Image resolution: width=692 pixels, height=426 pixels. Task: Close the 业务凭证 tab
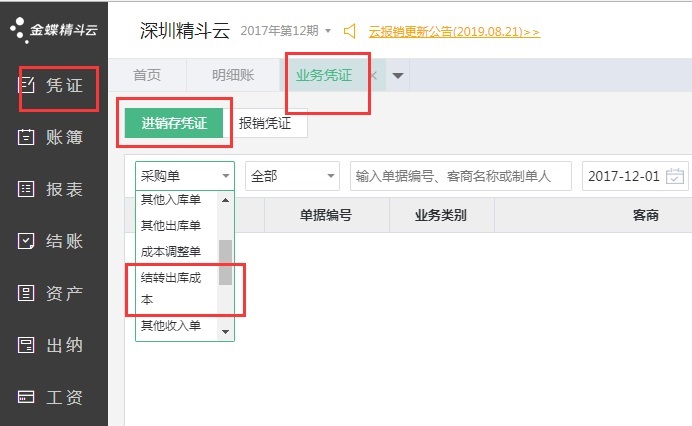pyautogui.click(x=374, y=75)
